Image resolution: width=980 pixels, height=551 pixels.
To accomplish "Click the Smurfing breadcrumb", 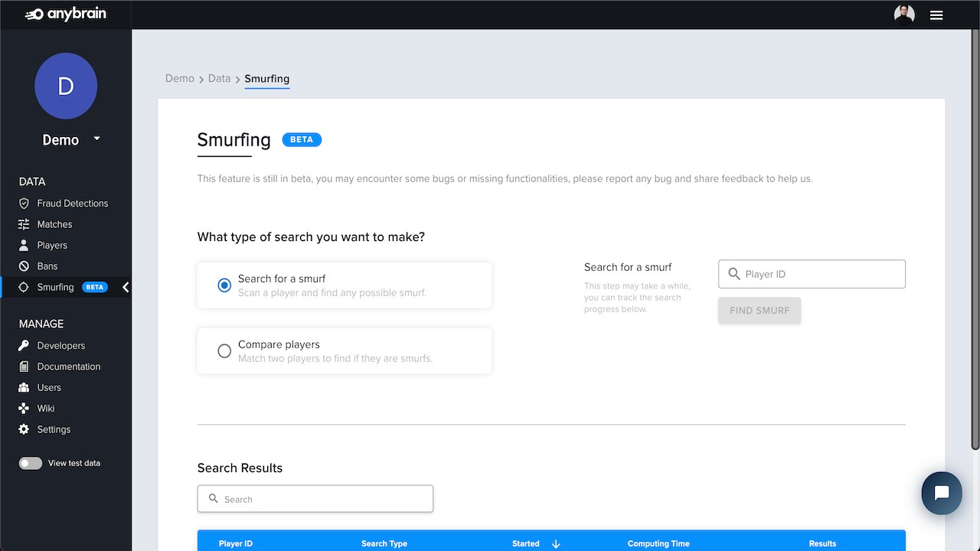I will click(x=267, y=79).
